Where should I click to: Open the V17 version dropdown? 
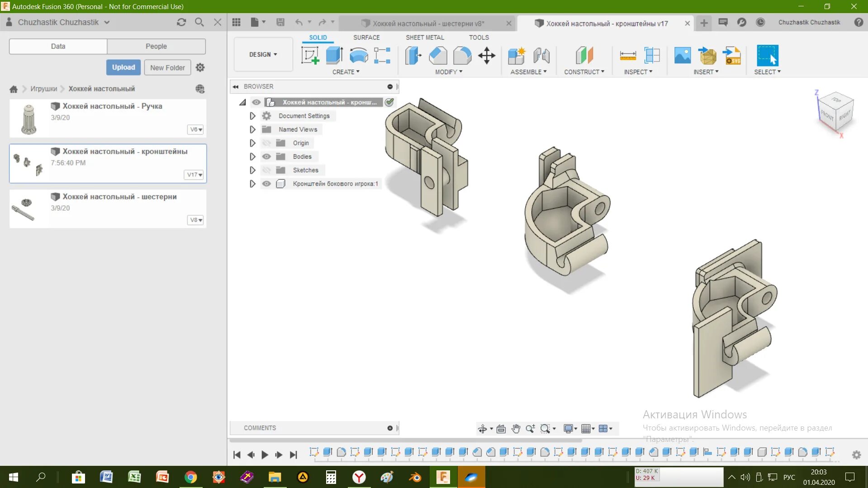click(194, 175)
